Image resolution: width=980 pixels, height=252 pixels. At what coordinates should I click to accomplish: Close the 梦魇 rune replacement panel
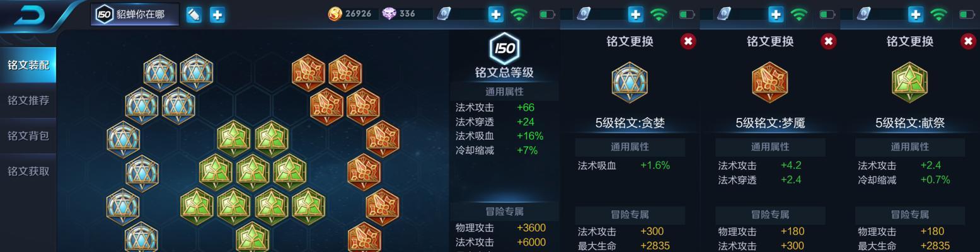point(828,42)
